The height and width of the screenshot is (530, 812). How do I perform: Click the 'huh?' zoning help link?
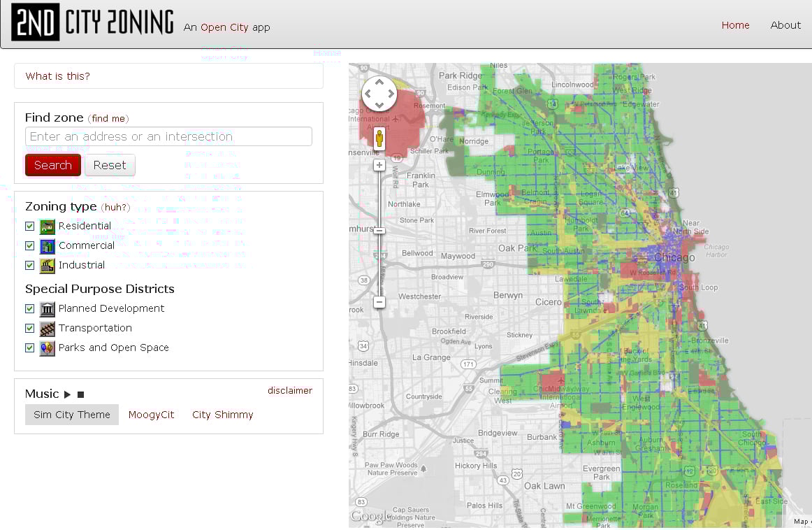tap(115, 207)
